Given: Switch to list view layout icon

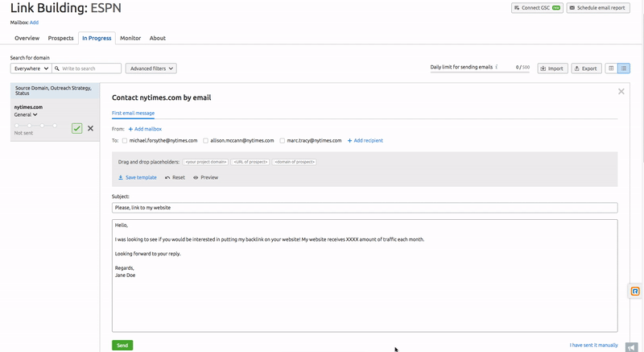Looking at the screenshot, I should coord(623,68).
